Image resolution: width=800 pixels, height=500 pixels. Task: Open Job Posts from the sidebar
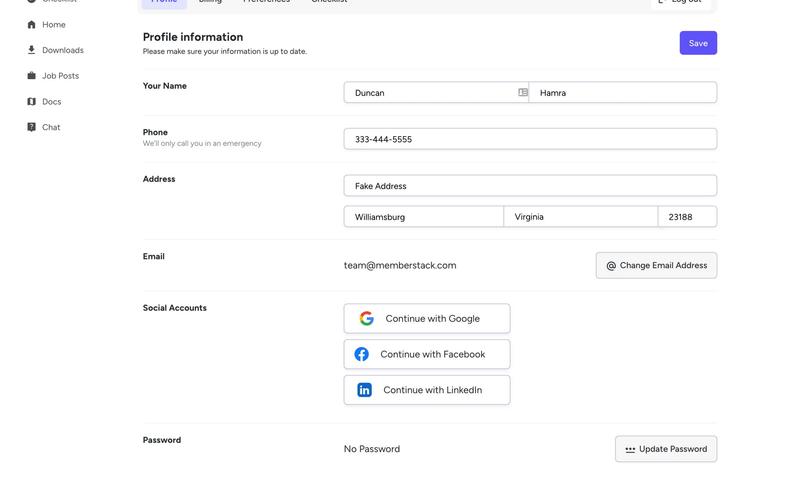(59, 76)
